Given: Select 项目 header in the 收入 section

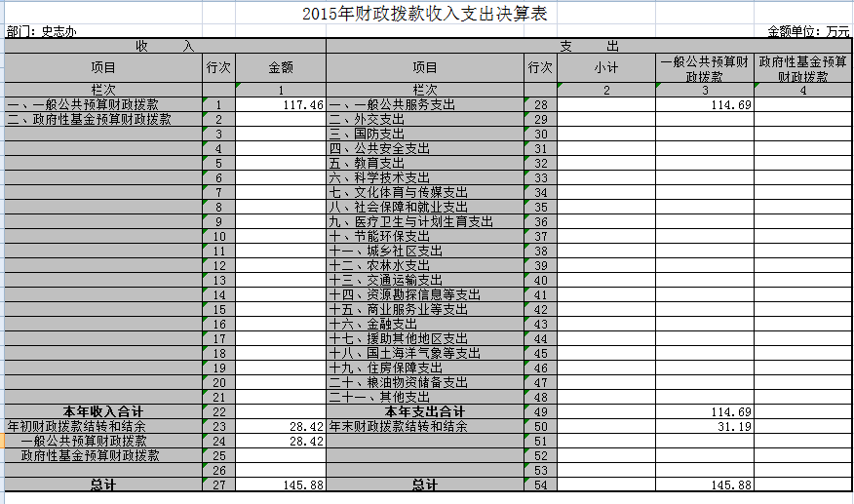Looking at the screenshot, I should coord(103,67).
